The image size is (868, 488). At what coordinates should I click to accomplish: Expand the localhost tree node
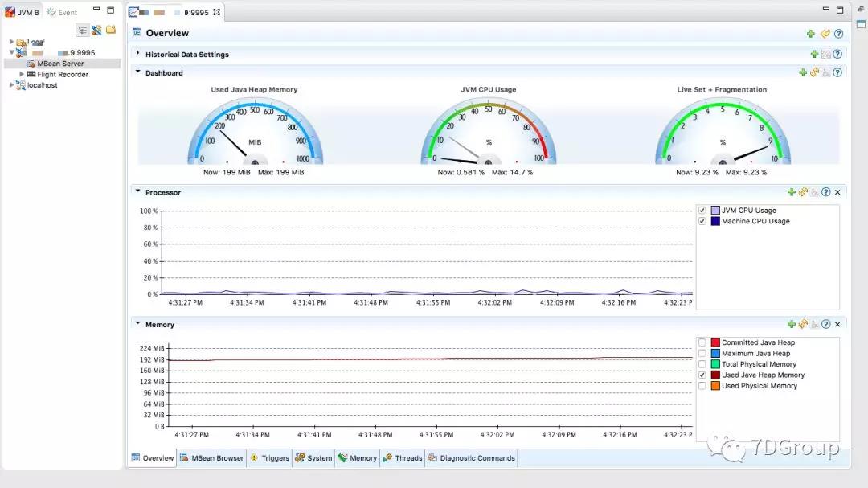click(11, 84)
